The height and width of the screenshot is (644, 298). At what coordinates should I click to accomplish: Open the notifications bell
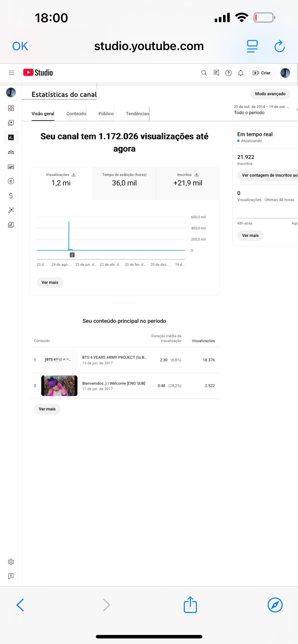(x=241, y=73)
